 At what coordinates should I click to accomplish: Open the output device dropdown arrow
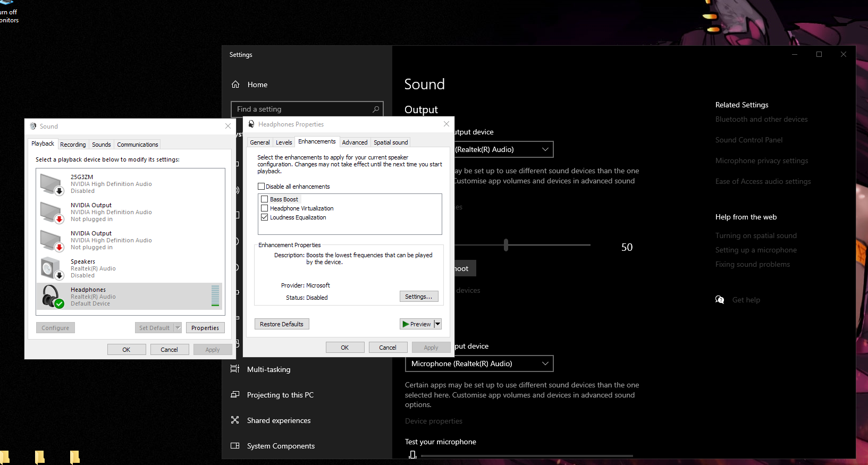coord(545,149)
